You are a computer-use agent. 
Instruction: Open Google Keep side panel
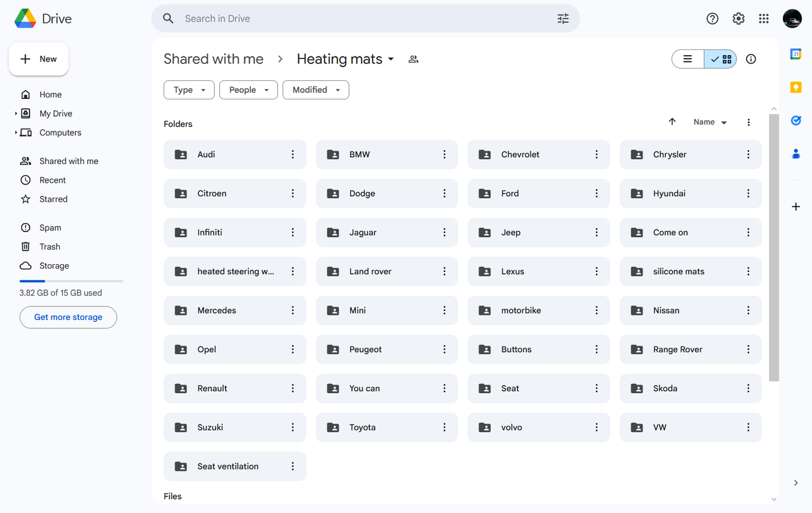tap(796, 87)
